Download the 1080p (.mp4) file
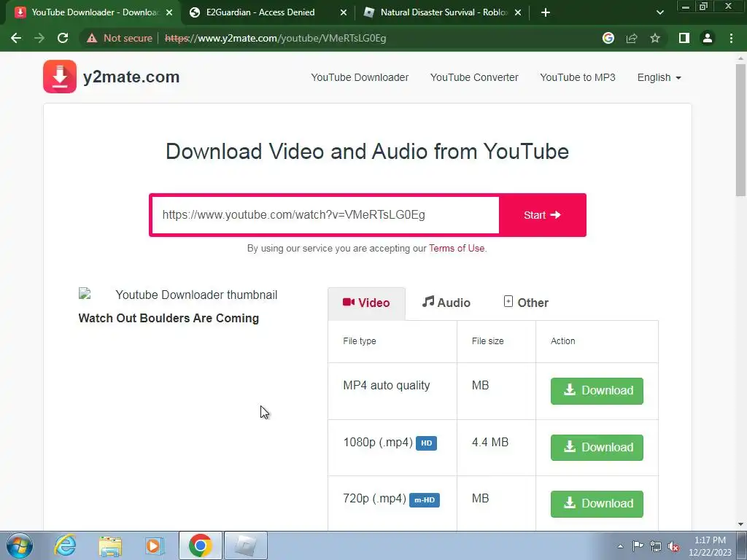This screenshot has width=747, height=560. [x=597, y=447]
